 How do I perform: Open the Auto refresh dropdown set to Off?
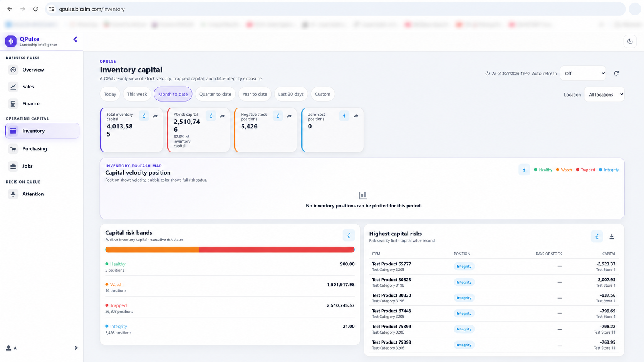(583, 73)
